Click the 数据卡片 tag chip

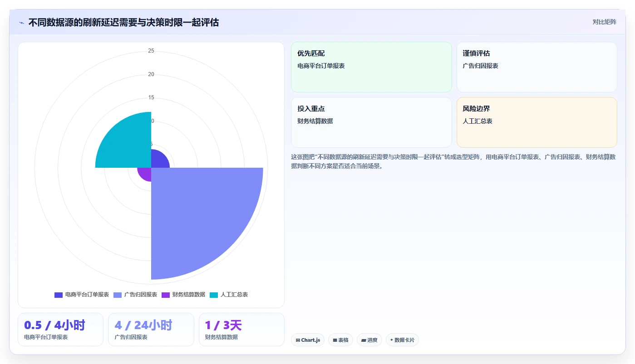click(x=402, y=340)
